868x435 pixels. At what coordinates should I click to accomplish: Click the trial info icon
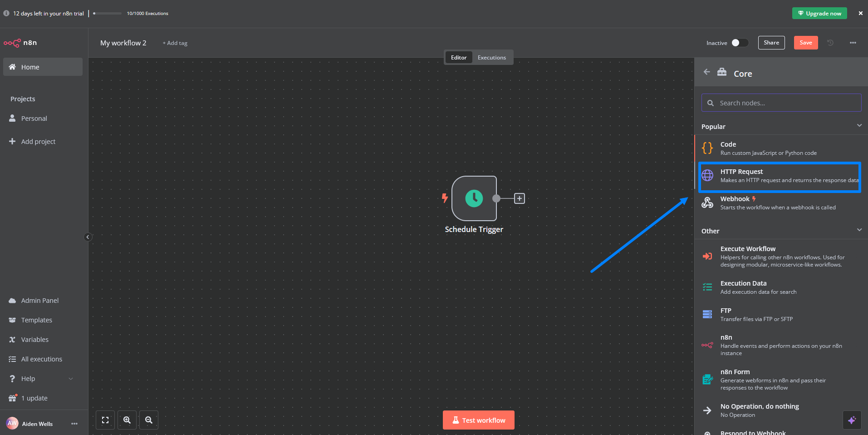(6, 13)
